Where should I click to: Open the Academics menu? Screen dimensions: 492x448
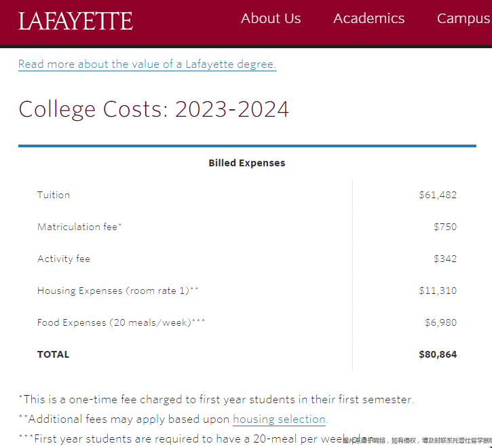point(368,18)
